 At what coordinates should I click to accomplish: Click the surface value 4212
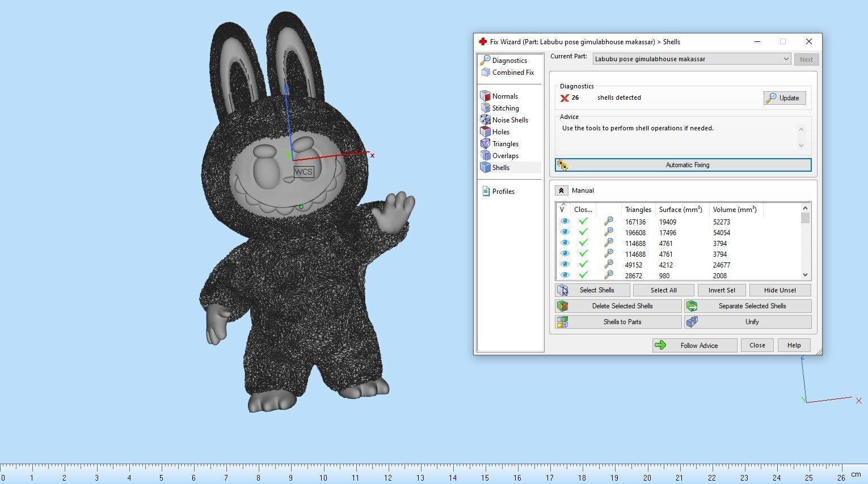click(665, 265)
